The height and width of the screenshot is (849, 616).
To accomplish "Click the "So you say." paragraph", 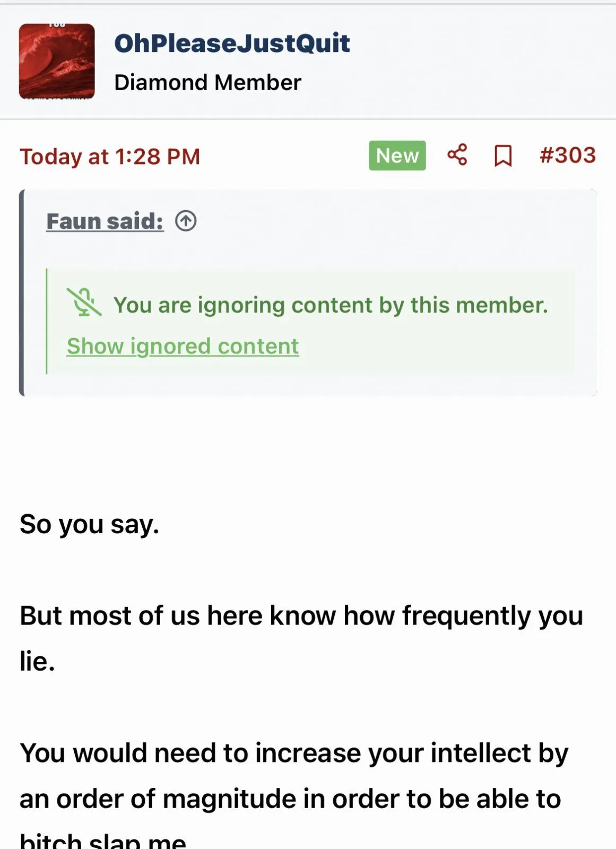I will coord(89,524).
